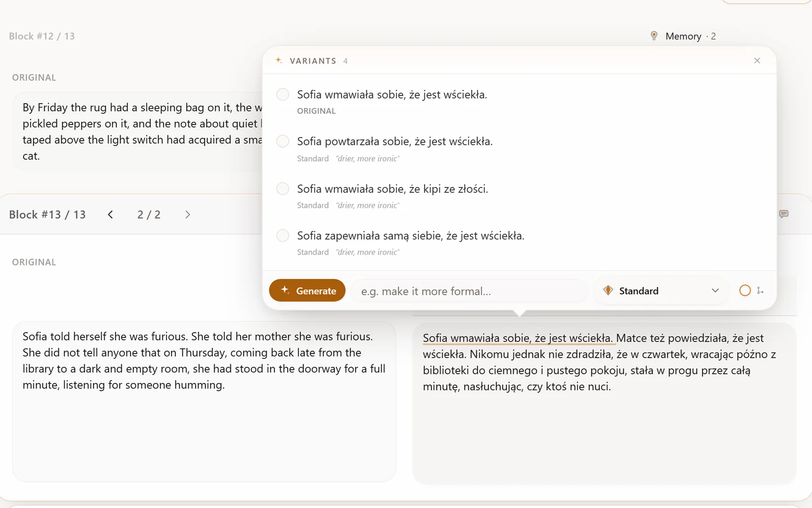Click the orange circle icon beside the Standard dropdown

(x=745, y=291)
